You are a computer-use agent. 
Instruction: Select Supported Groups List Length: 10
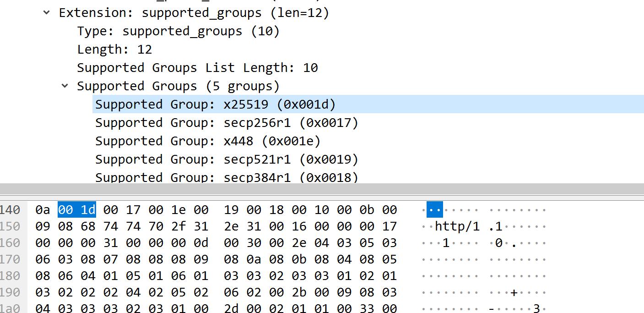click(x=197, y=68)
